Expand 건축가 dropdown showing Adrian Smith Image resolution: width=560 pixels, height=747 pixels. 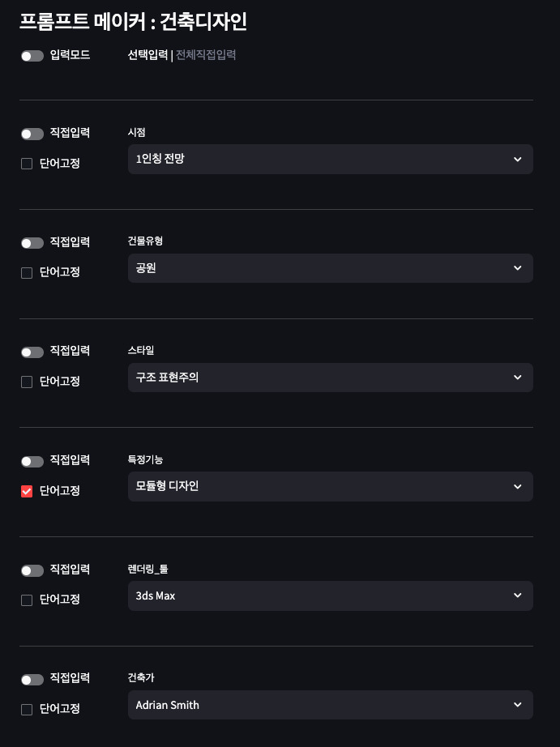[331, 705]
